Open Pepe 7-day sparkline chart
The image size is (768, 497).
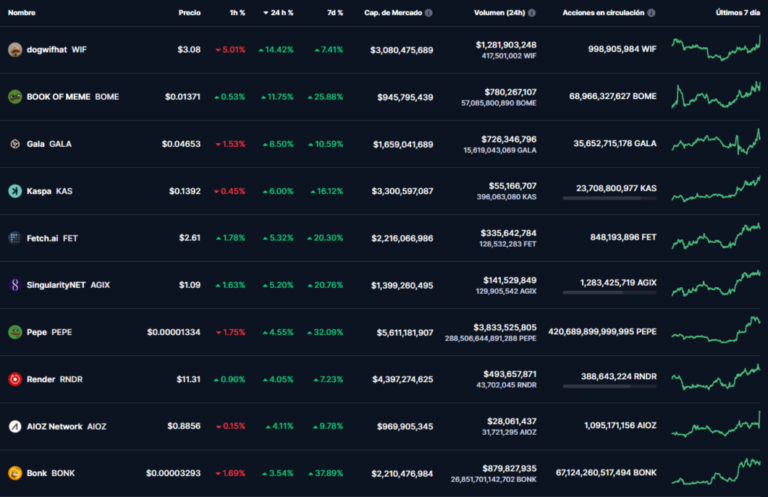(716, 330)
